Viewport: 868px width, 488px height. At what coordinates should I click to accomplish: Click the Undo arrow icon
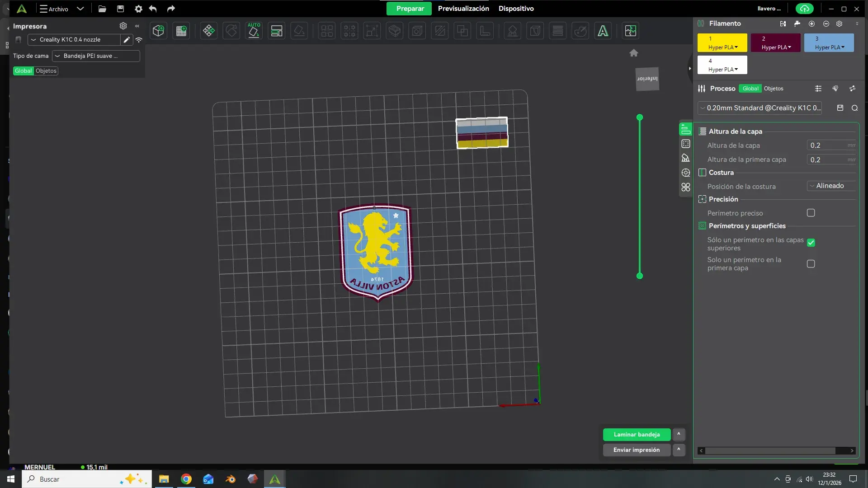point(153,9)
